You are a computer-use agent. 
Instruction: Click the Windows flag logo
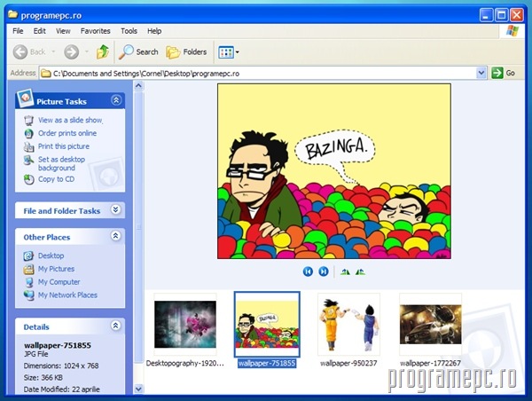512,31
